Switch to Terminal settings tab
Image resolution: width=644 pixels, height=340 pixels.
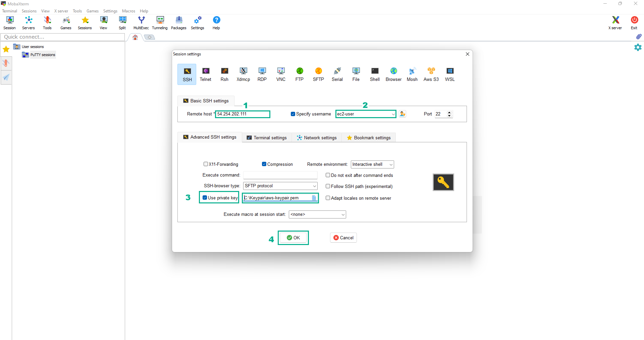(267, 138)
